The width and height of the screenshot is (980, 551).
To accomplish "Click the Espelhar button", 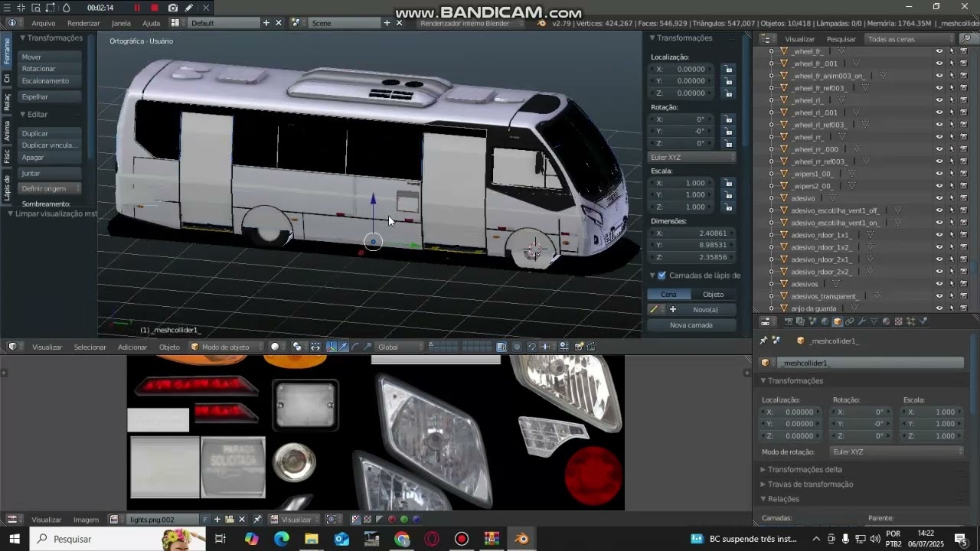I will (51, 97).
